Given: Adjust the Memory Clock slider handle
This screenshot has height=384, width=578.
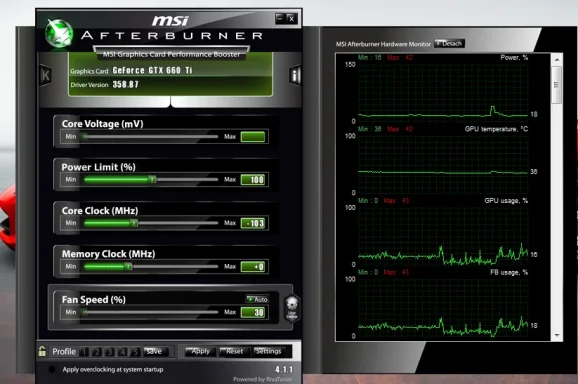Looking at the screenshot, I should (128, 266).
